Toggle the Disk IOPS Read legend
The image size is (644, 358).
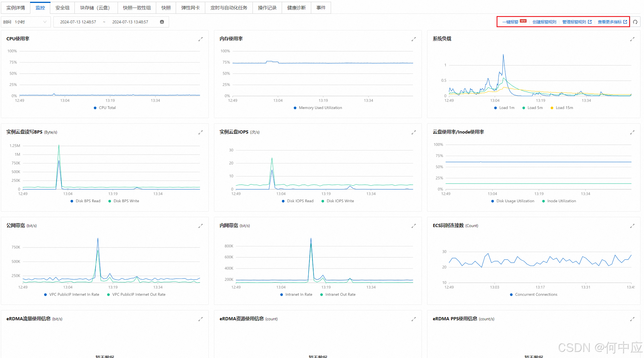297,201
